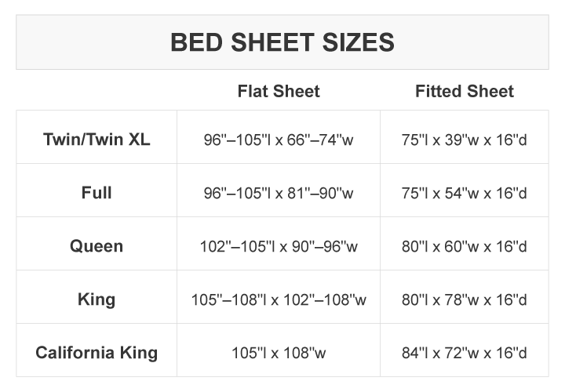Click California King fitted sheet 84"l x 72"w
This screenshot has width=565, height=392.
[465, 353]
